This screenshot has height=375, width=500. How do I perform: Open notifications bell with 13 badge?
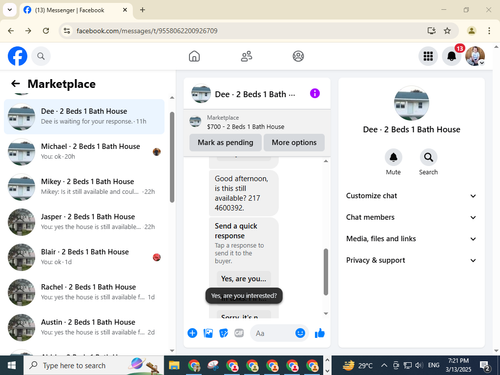coord(452,56)
